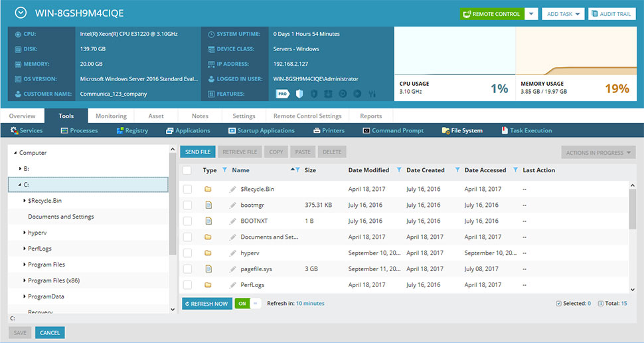The width and height of the screenshot is (644, 343).
Task: Click the Name column filter icon
Action: (x=297, y=170)
